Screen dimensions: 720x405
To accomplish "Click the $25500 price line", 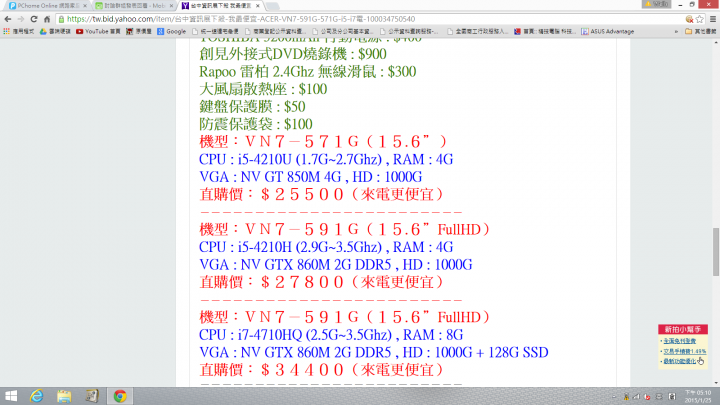I will [321, 194].
